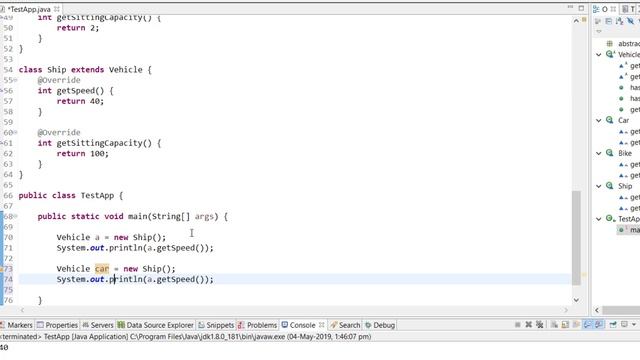Viewport: 640px width, 360px height.
Task: Click the override marker on line 56
Action: (x=2, y=91)
